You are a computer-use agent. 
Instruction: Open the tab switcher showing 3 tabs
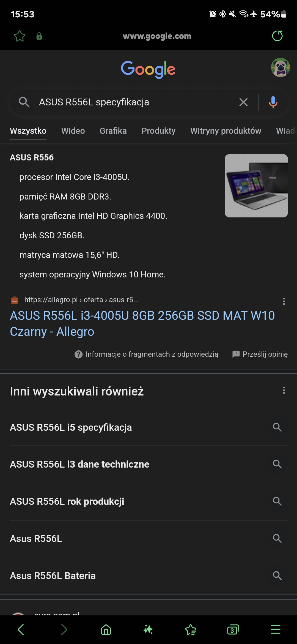[x=233, y=629]
